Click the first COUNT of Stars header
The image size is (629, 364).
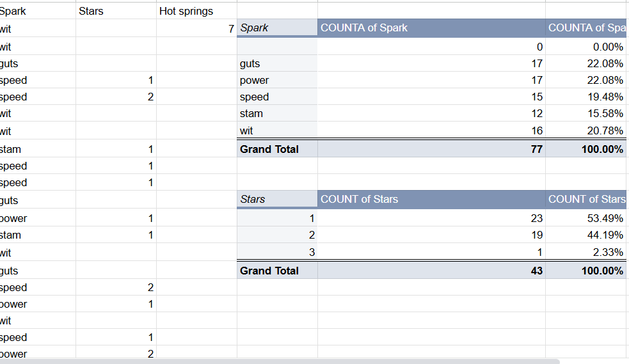pyautogui.click(x=431, y=199)
